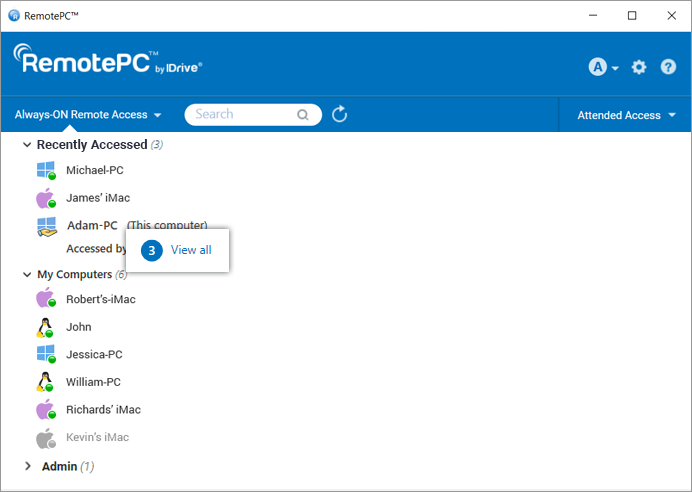The image size is (692, 492).
Task: Click the Linux penguin icon of William-PC
Action: coord(45,382)
